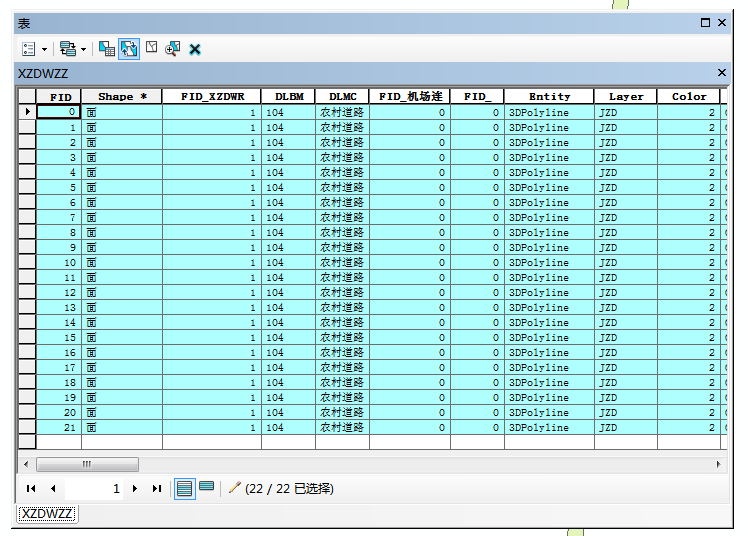Click the Switch Selection icon
Screen dimensions: 748x536
tap(129, 48)
